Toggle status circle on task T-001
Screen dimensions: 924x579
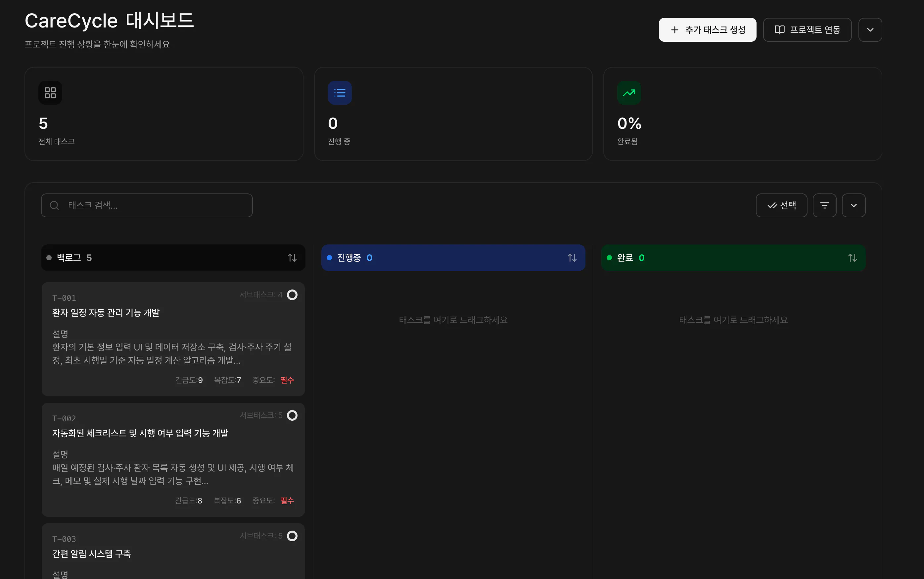292,295
